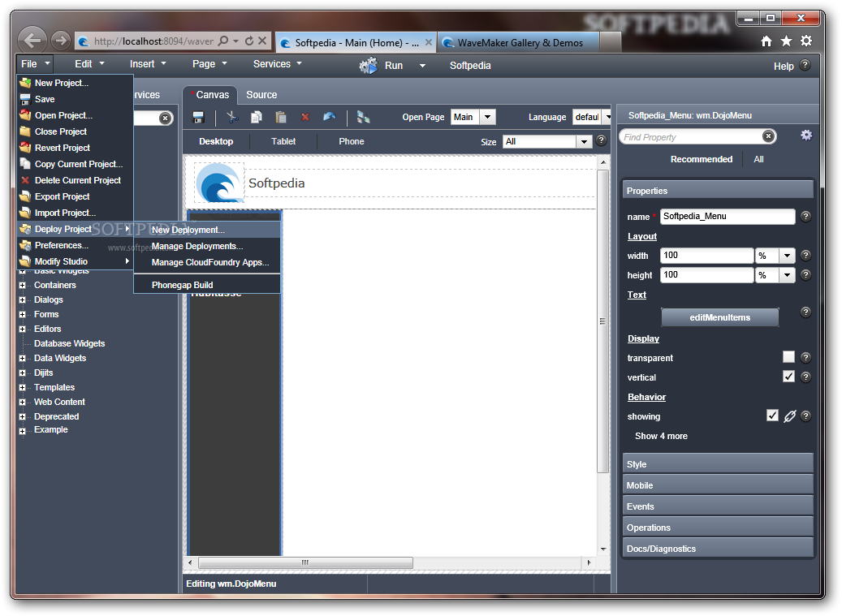Clear the left palette search box
The width and height of the screenshot is (842, 616).
(166, 118)
